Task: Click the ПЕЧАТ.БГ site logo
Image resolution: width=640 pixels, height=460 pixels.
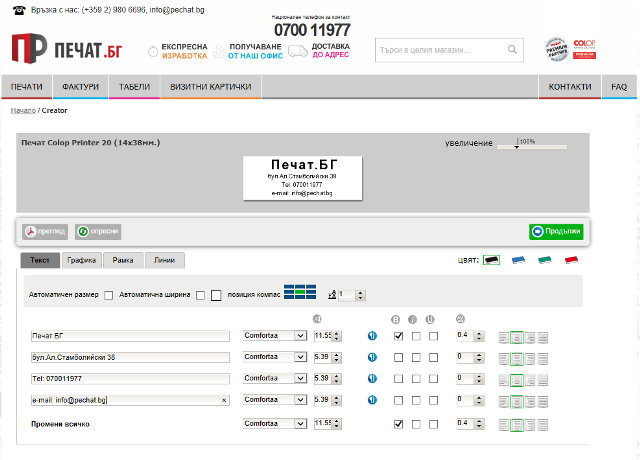Action: point(67,49)
